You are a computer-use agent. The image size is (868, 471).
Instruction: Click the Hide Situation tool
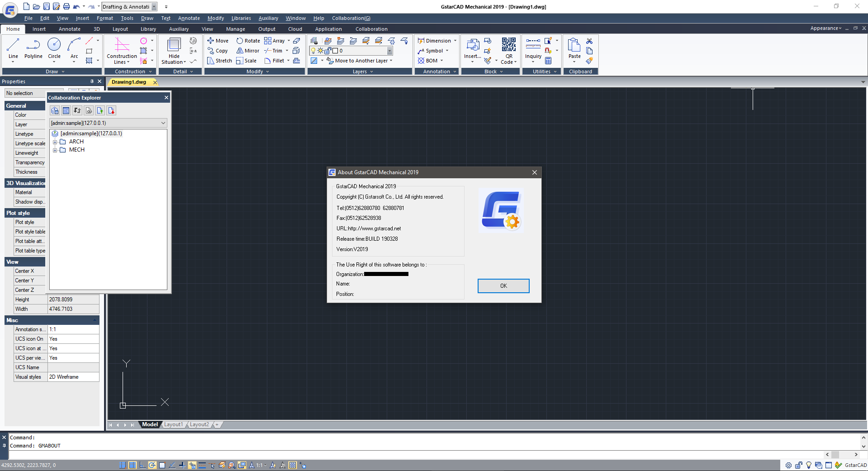tap(174, 51)
